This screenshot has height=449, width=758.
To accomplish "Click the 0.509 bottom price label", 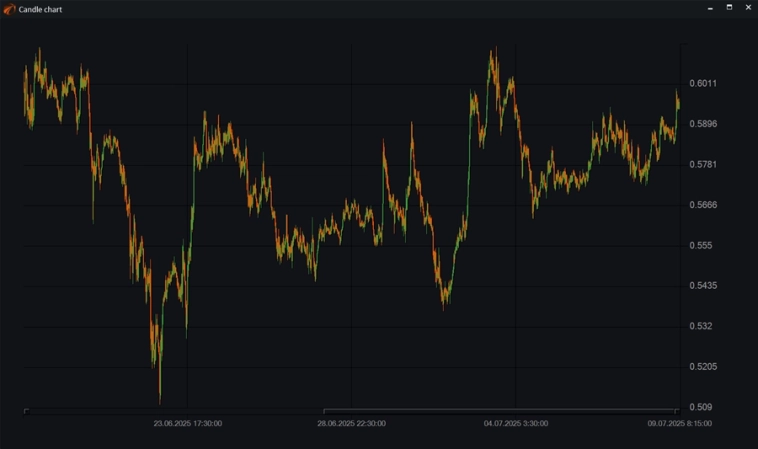I will [700, 407].
